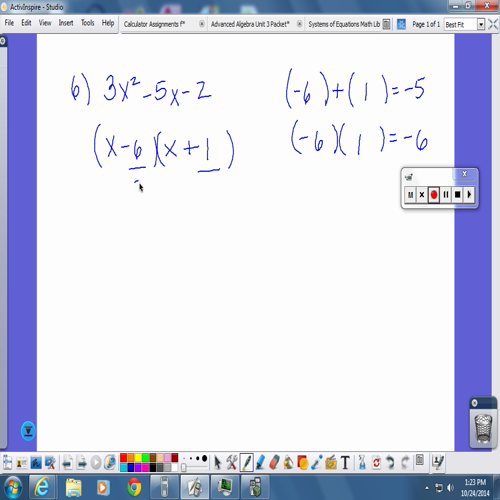Click the Windows Start button
This screenshot has height=500, width=500.
pyautogui.click(x=13, y=487)
